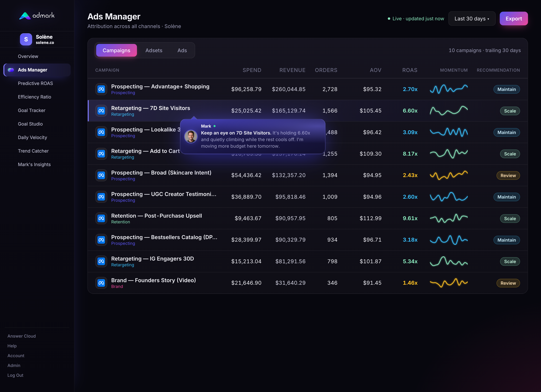
Task: Click the $21,646.90 spend value
Action: 246,283
